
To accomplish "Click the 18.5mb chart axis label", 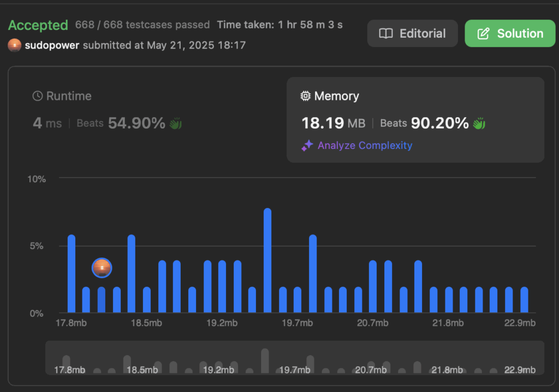I will pyautogui.click(x=146, y=323).
